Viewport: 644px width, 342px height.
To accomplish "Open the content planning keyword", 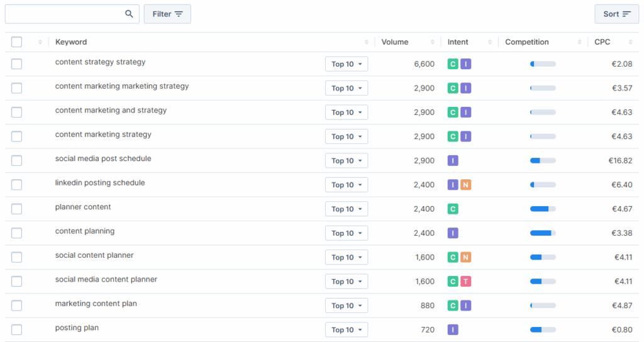I will click(85, 231).
